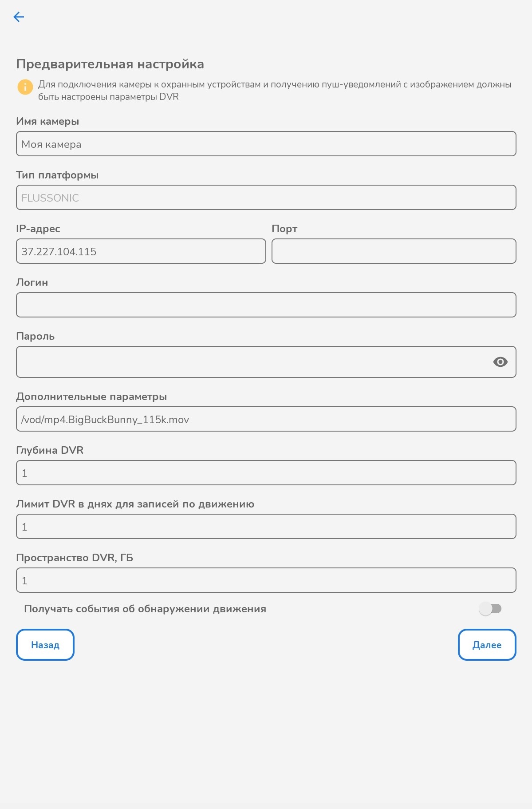This screenshot has width=532, height=809.
Task: Click the Предварительная настройка heading
Action: point(110,64)
